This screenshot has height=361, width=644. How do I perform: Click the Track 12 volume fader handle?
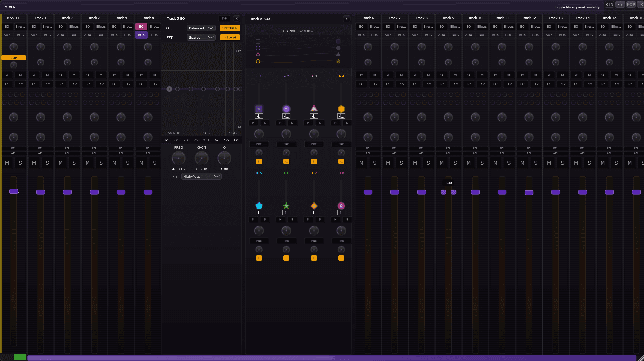(x=529, y=192)
